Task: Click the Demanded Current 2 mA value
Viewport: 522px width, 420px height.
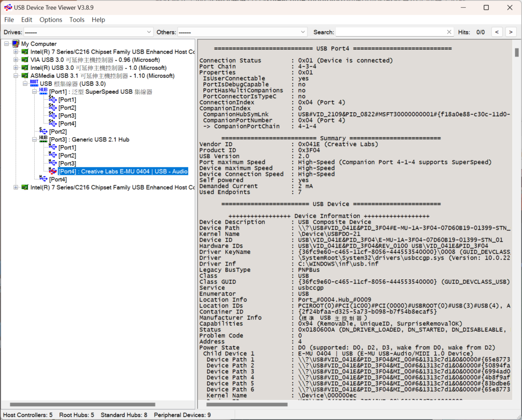Action: [305, 186]
